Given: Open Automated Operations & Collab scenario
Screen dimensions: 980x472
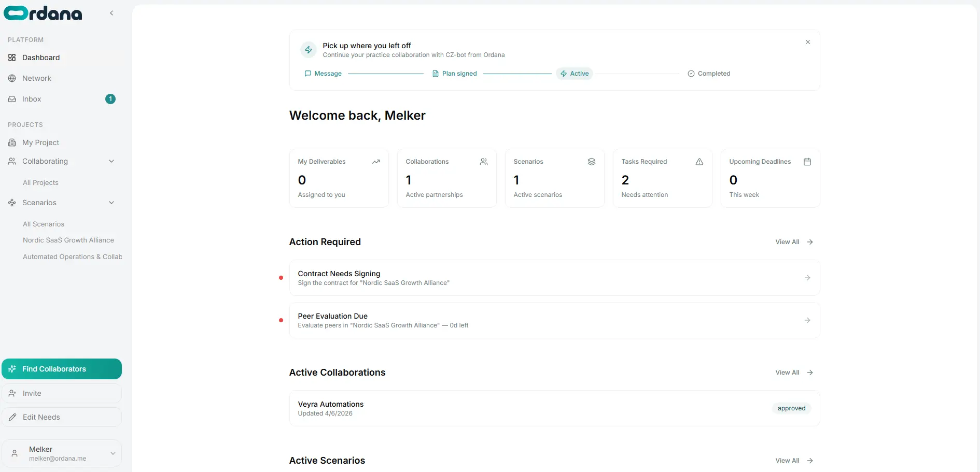Looking at the screenshot, I should click(73, 257).
